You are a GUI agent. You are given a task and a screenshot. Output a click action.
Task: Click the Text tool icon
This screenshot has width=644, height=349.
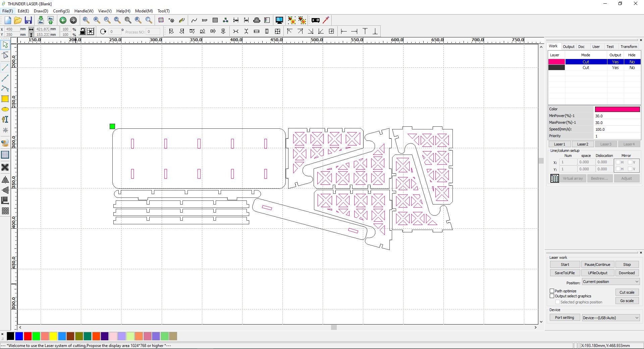(5, 119)
